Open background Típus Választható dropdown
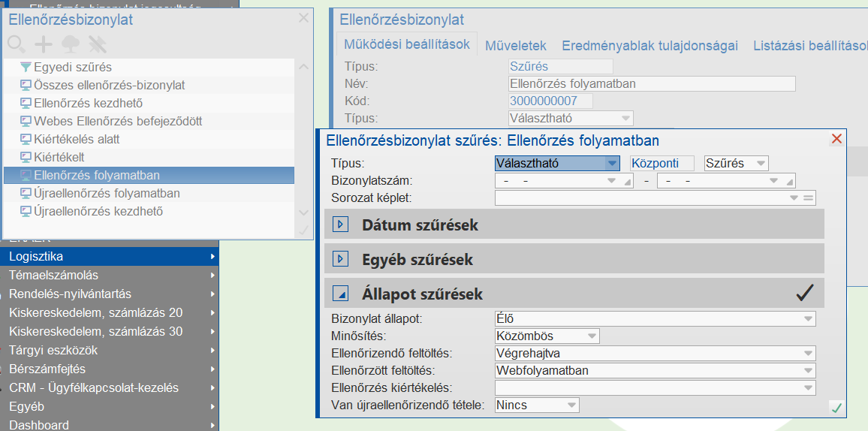The width and height of the screenshot is (868, 431). tap(626, 119)
